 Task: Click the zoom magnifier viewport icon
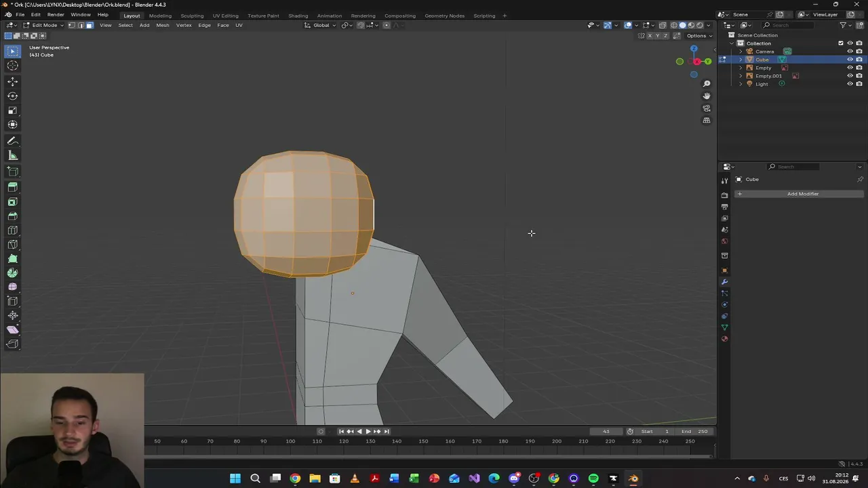point(707,84)
